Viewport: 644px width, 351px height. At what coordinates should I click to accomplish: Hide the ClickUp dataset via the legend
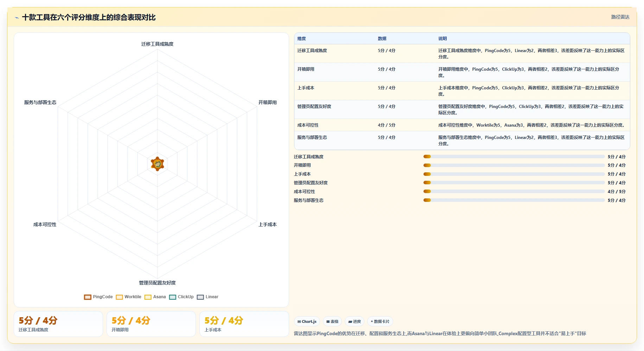[181, 297]
